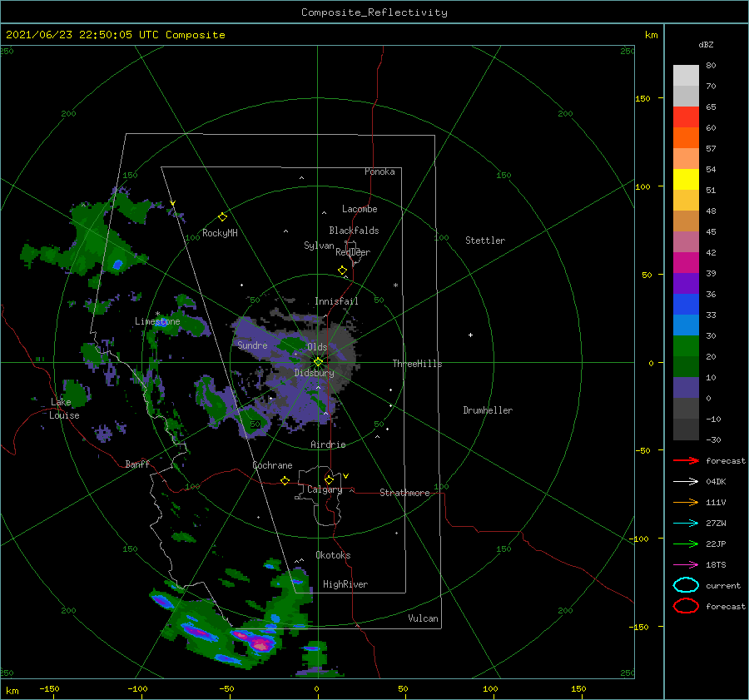Click the white plus marker east of ThreeHills
Screen dimensions: 749x700
470,335
